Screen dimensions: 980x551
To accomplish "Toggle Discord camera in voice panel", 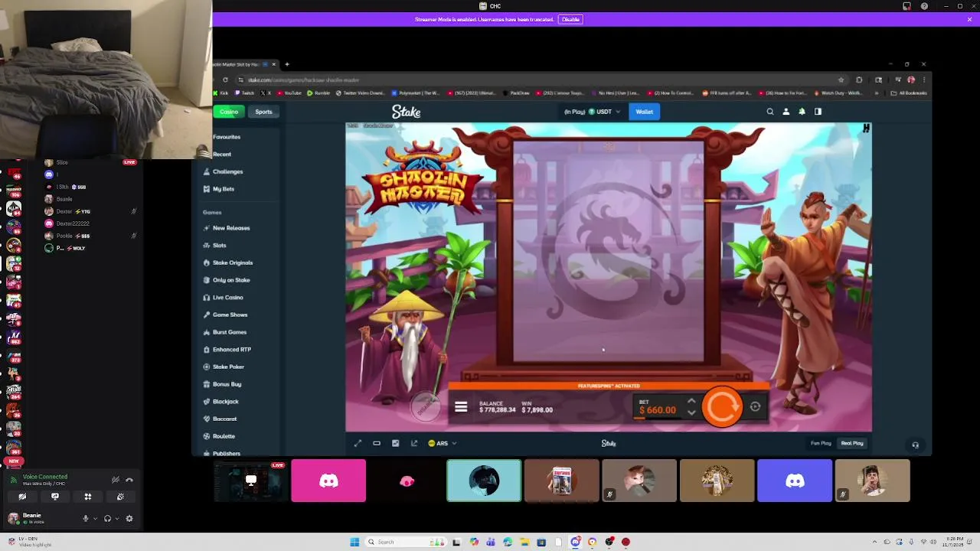I will tap(22, 497).
